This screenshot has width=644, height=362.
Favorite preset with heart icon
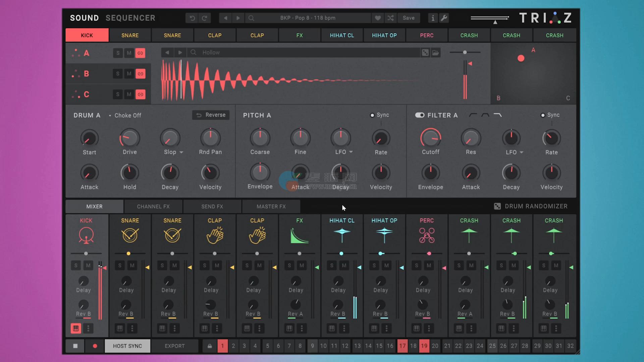click(x=378, y=18)
